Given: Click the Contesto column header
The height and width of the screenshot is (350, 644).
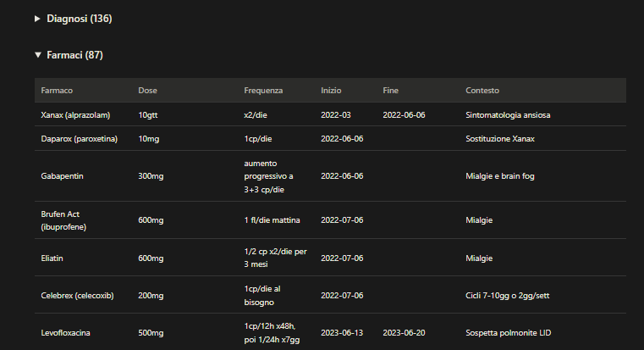Looking at the screenshot, I should [x=482, y=91].
